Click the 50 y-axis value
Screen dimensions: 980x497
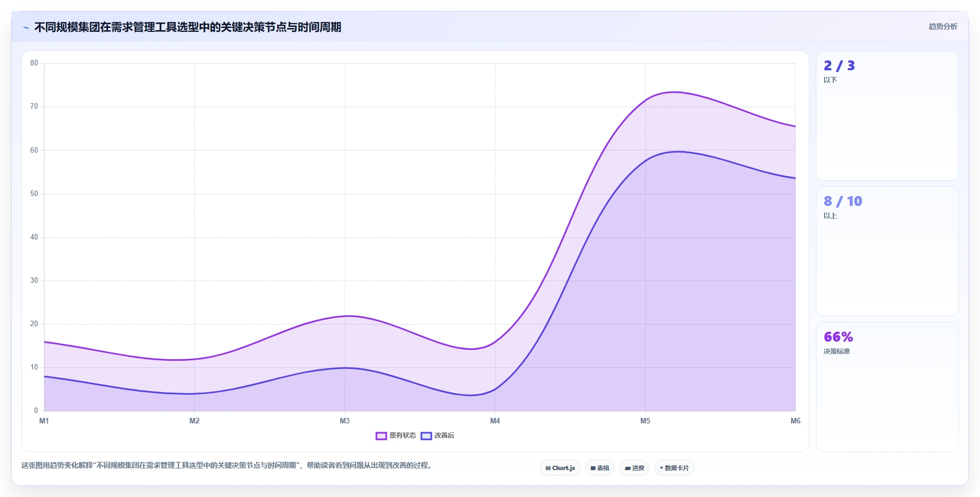(34, 194)
